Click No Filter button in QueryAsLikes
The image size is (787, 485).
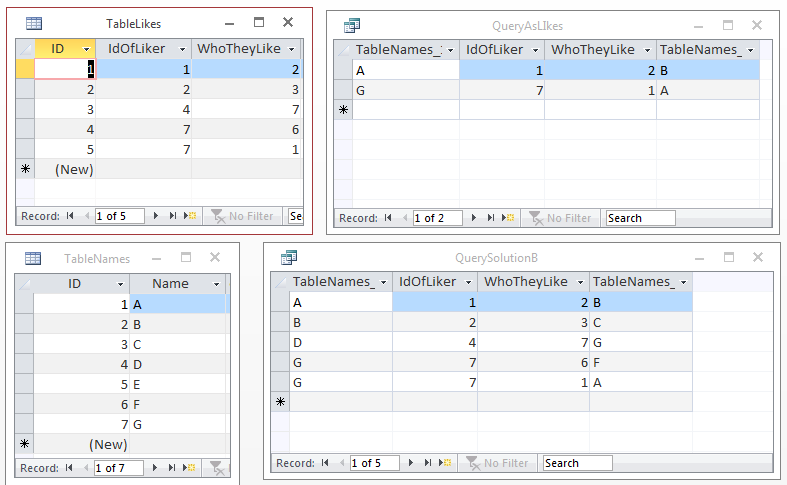(x=561, y=218)
